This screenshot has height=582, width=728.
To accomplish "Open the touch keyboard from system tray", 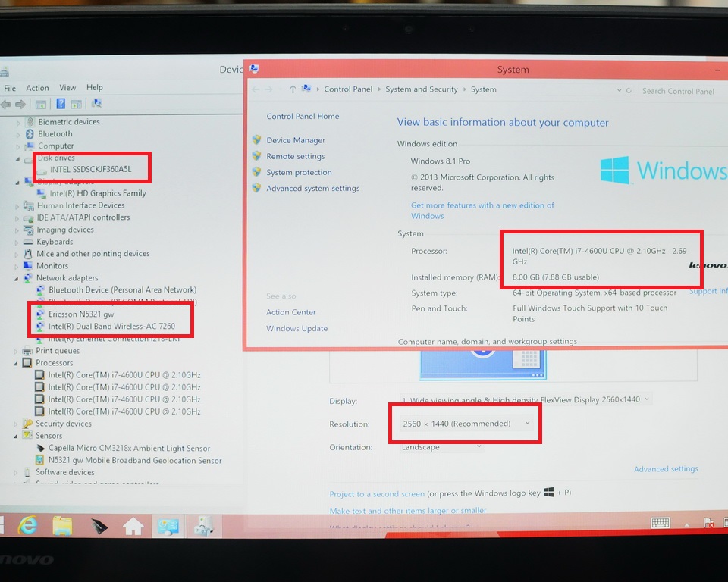I will tap(661, 523).
